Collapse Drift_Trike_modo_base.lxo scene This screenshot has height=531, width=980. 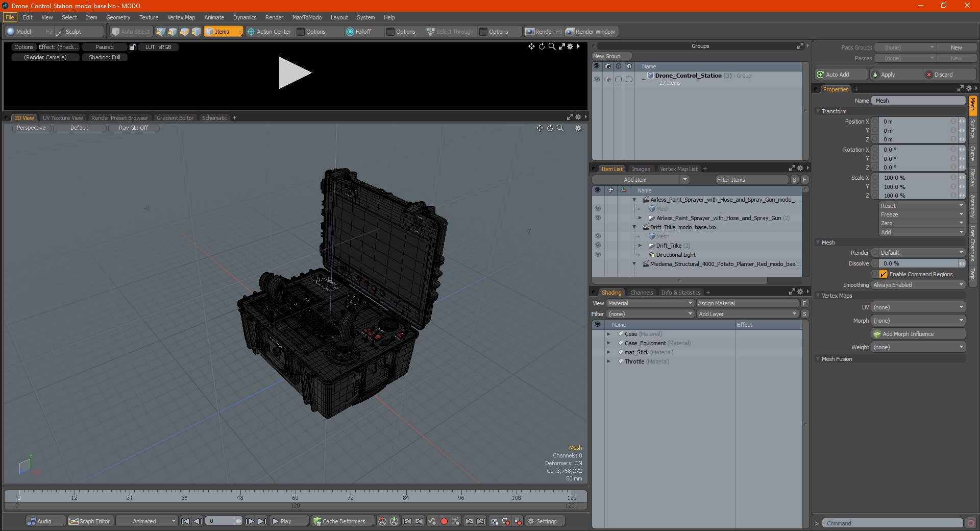[634, 227]
